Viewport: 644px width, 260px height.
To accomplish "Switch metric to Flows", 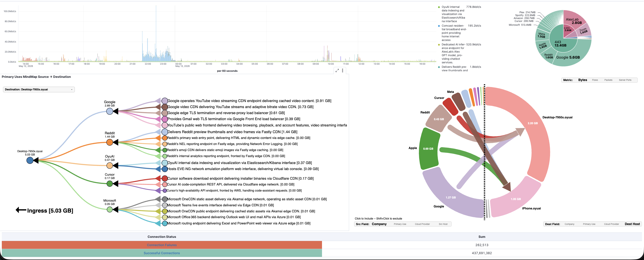I will coord(595,80).
